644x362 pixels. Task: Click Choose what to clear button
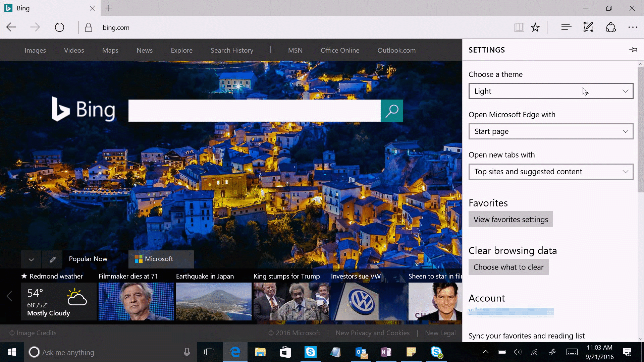coord(508,267)
